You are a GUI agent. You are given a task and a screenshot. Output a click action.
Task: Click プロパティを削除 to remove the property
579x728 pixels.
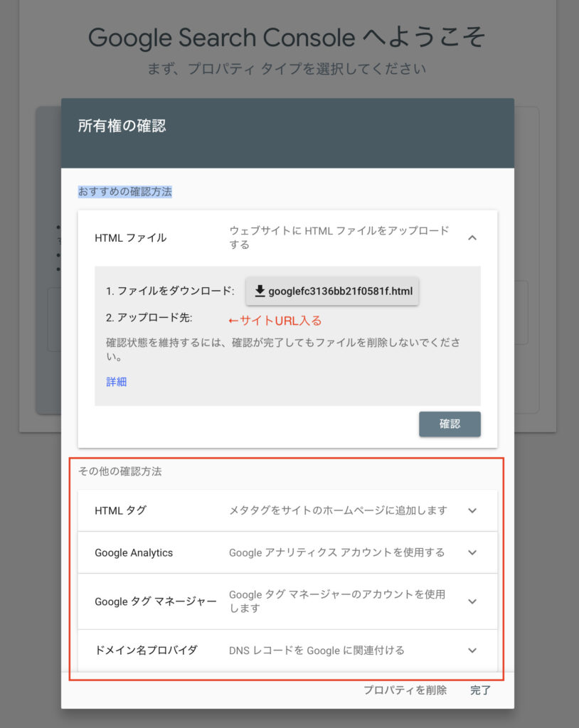405,690
